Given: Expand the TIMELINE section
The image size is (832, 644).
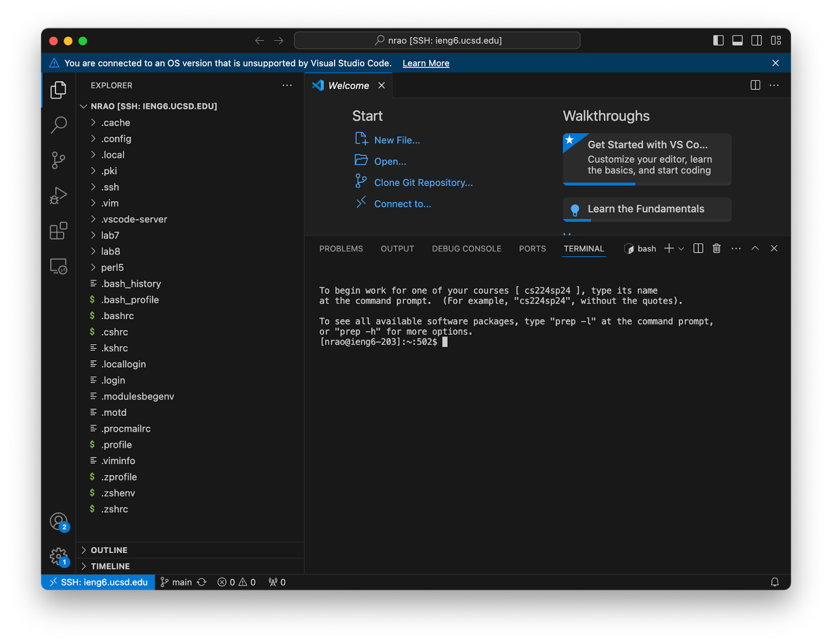Looking at the screenshot, I should [x=190, y=566].
